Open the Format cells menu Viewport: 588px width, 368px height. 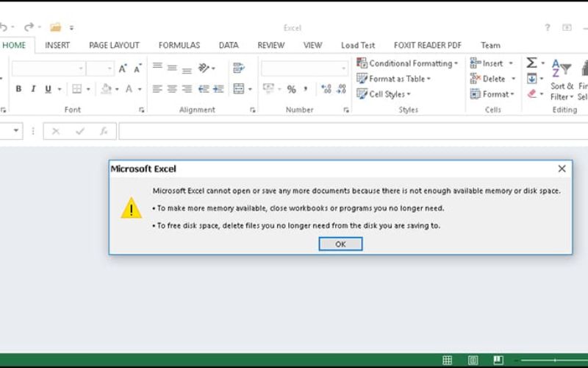click(492, 94)
